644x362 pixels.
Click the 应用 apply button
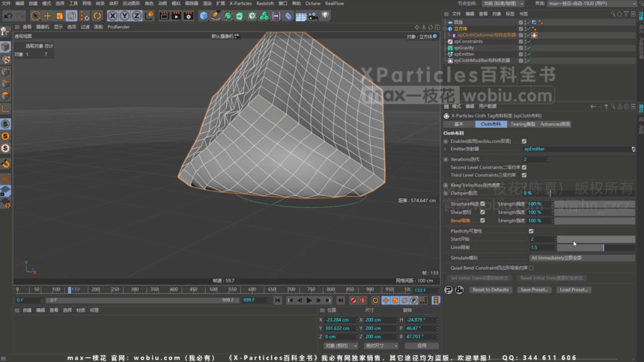(x=422, y=346)
